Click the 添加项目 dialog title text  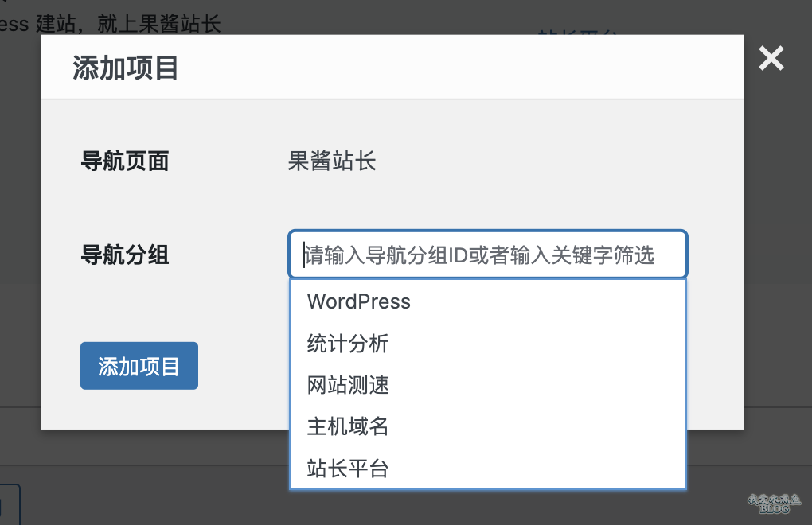coord(125,68)
